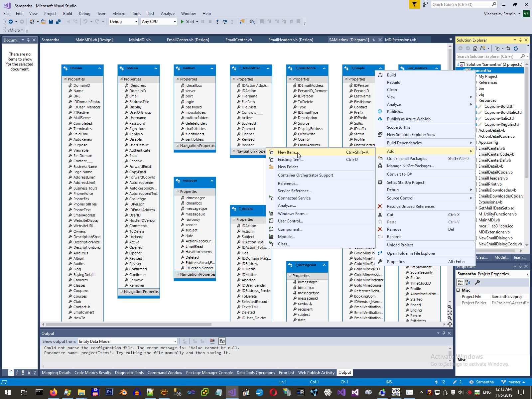The image size is (532, 399).
Task: Click the Step Into debug icon
Action: click(217, 22)
